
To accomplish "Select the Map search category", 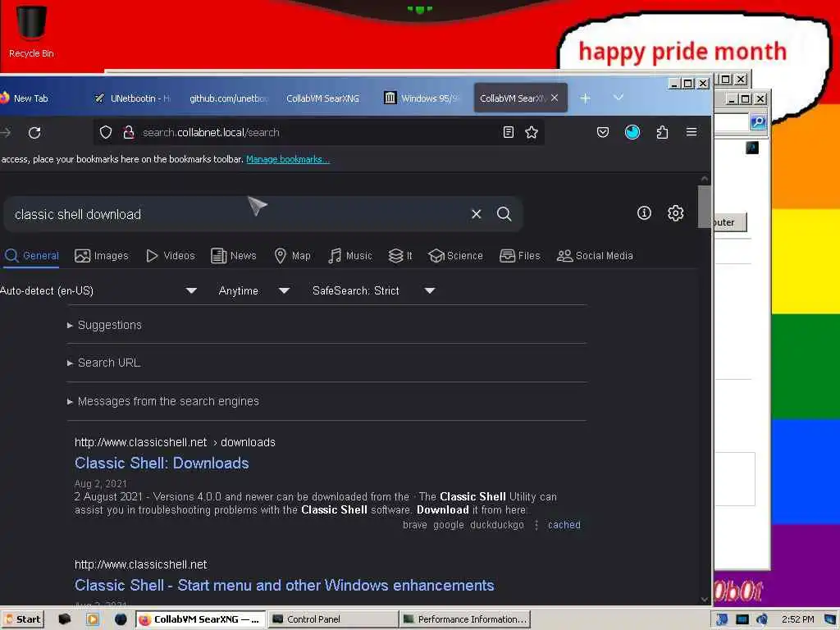I will tap(293, 256).
